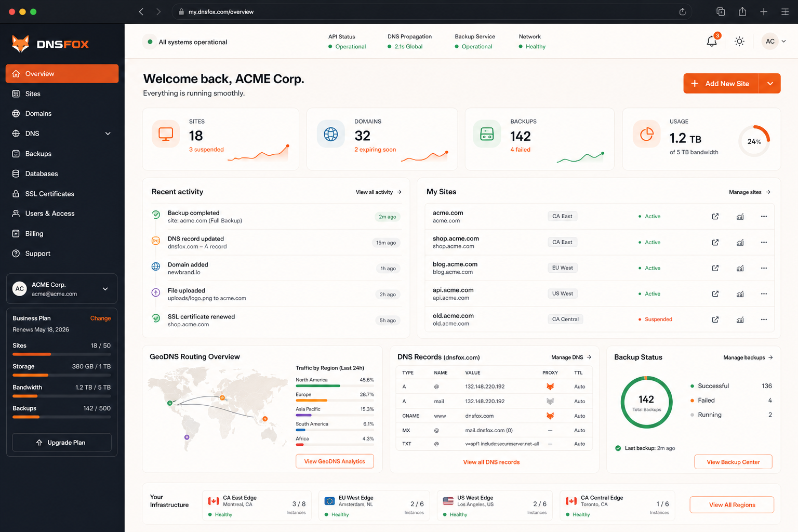Open Overview in the sidebar
Screen dimensions: 798x532
pos(62,74)
